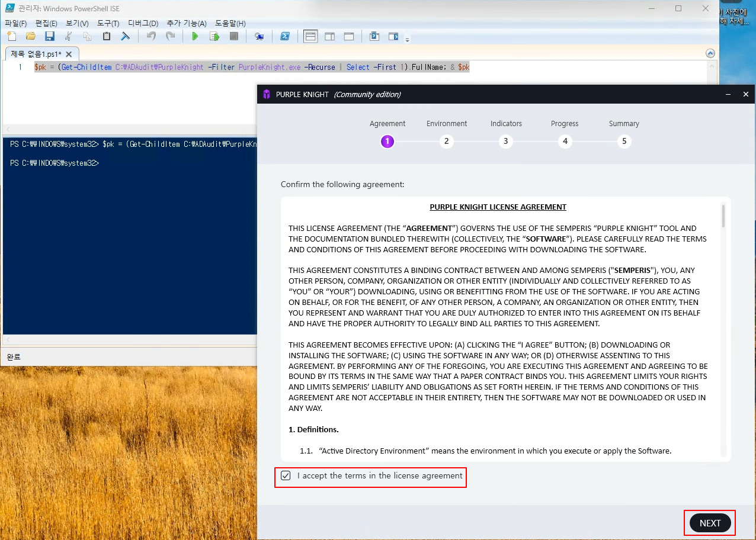Click the Redo arrow in ISE toolbar
This screenshot has width=756, height=540.
pyautogui.click(x=171, y=36)
